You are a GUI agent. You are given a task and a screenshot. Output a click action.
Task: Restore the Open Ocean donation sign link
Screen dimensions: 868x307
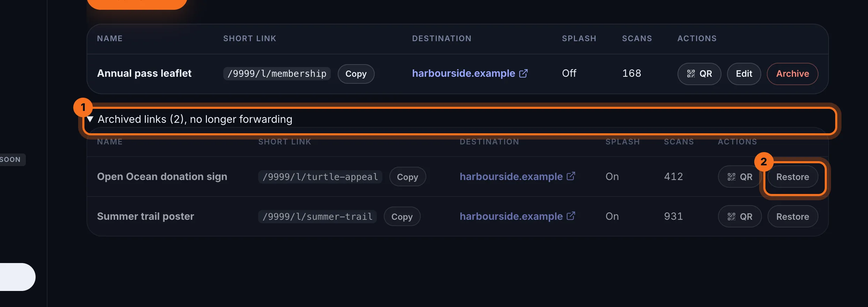coord(793,177)
